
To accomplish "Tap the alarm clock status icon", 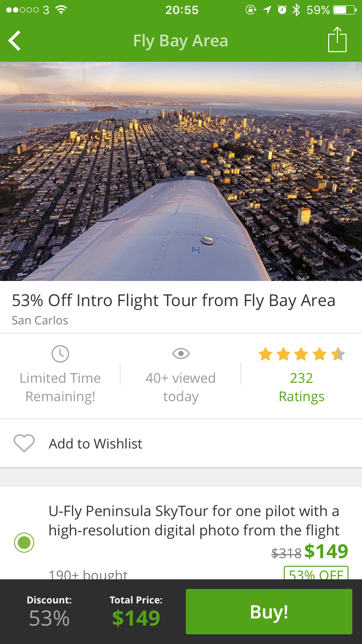I will point(282,10).
